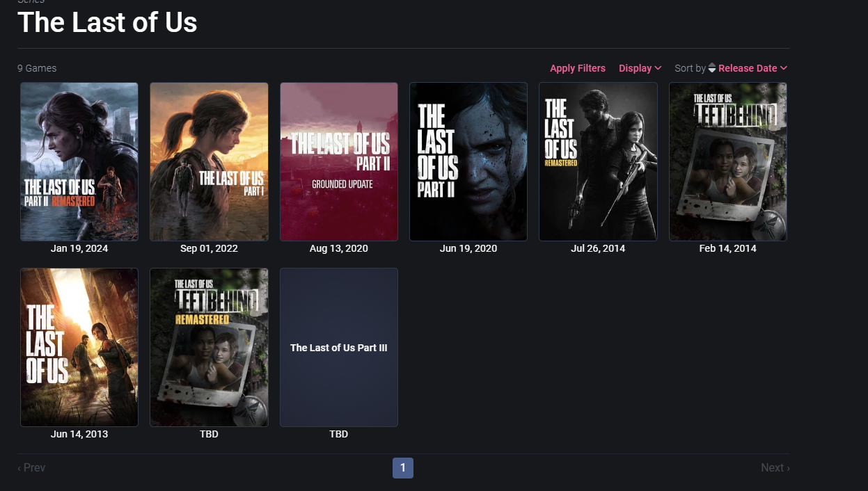Click the Feb 14, 2014 release date
This screenshot has width=868, height=491.
[728, 248]
